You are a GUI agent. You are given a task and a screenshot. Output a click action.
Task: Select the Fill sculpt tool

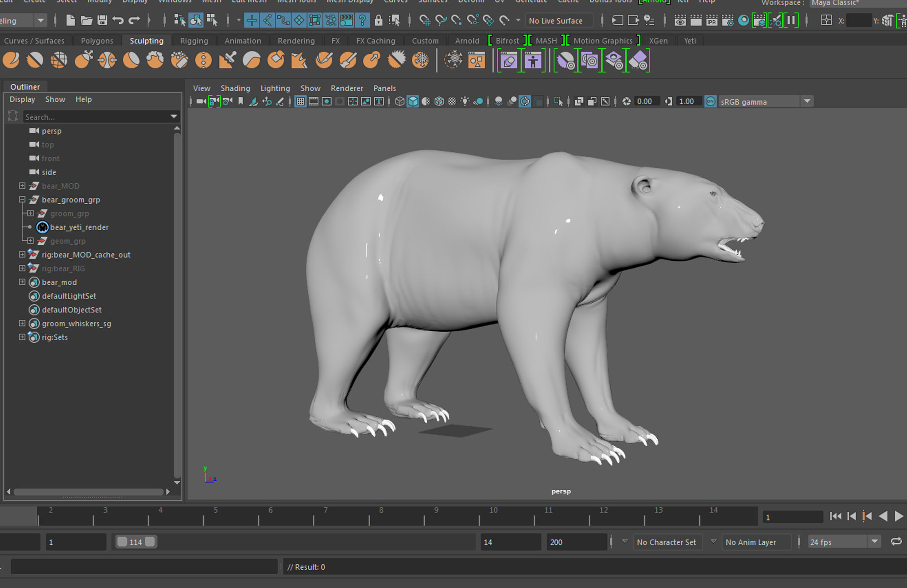[x=299, y=60]
